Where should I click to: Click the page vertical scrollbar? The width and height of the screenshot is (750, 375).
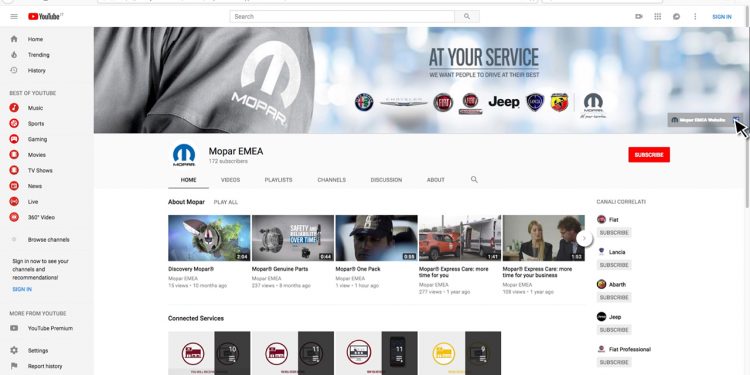748,117
